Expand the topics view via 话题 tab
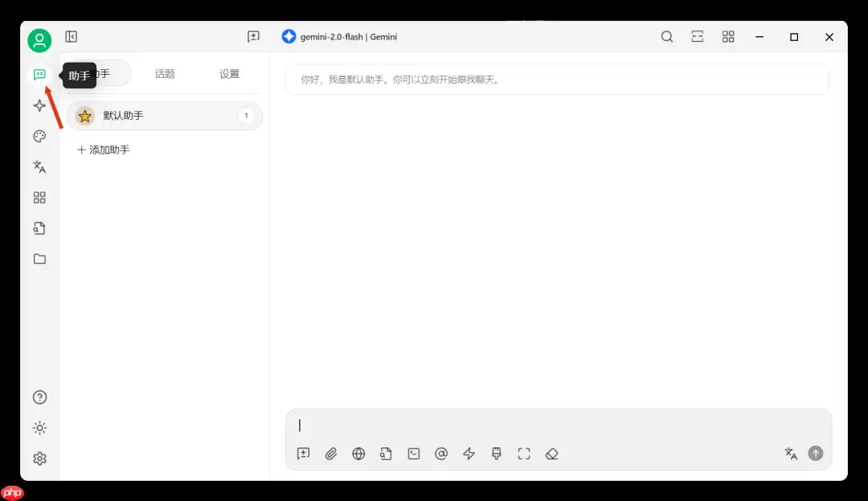The width and height of the screenshot is (868, 501). coord(165,73)
